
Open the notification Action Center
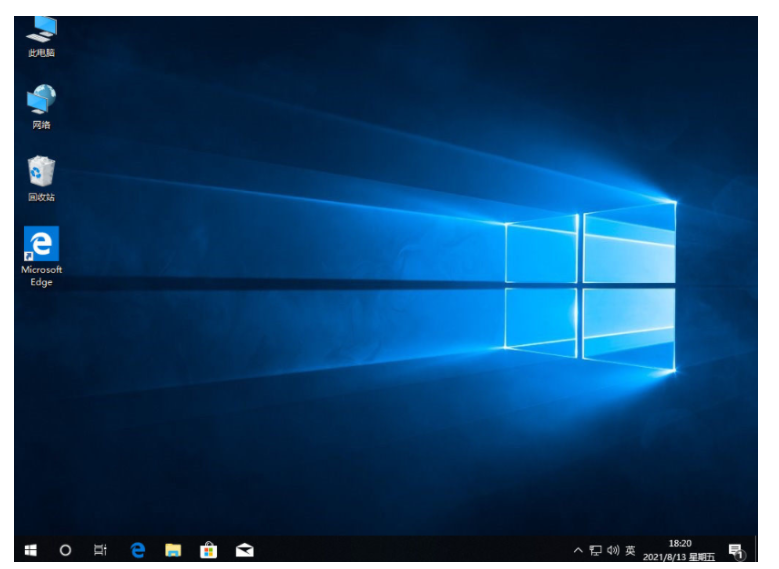(x=736, y=550)
